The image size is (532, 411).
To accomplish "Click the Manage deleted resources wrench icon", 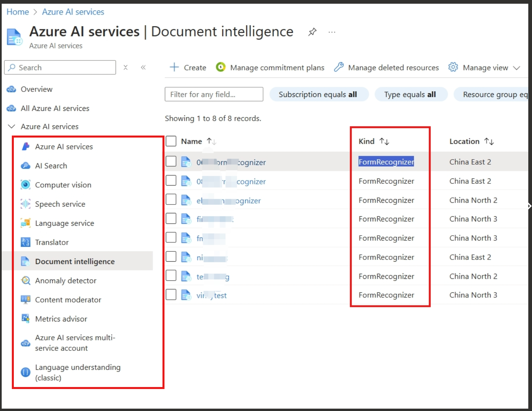I will pos(339,67).
